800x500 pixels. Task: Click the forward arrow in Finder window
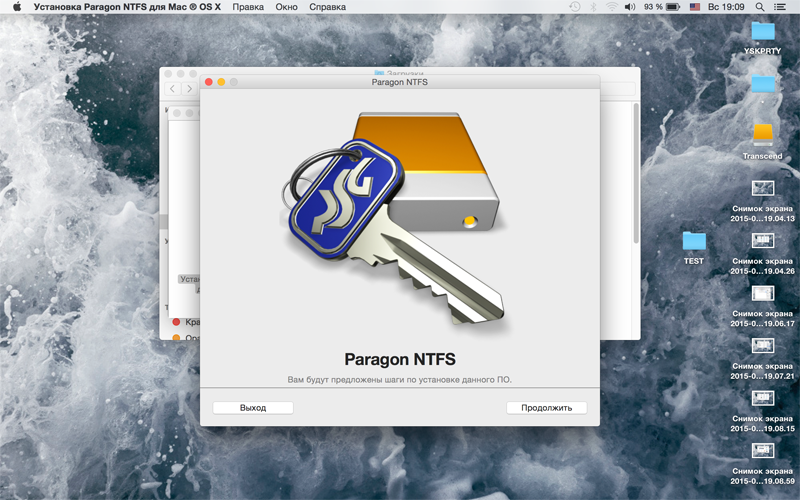pos(189,89)
